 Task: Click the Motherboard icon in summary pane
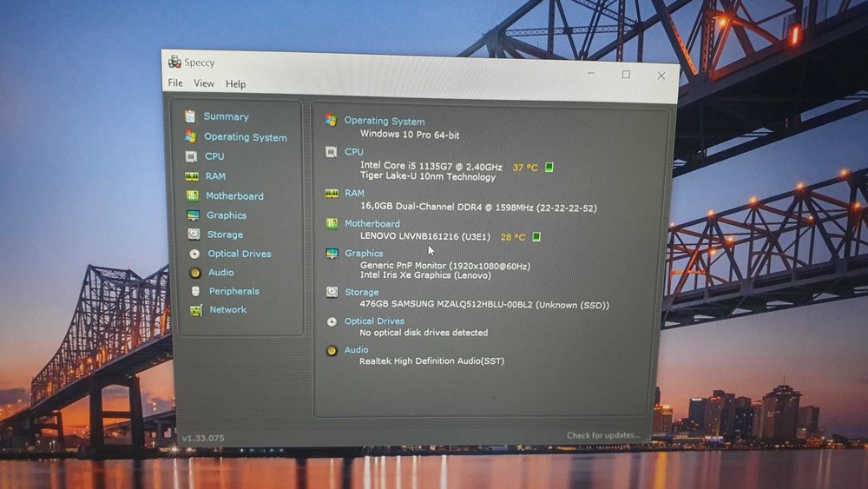332,224
